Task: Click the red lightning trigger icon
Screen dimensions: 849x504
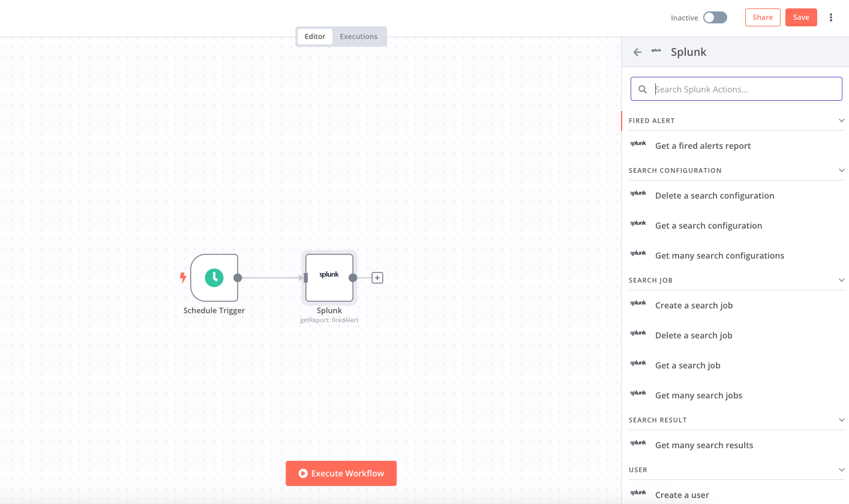Action: point(184,278)
